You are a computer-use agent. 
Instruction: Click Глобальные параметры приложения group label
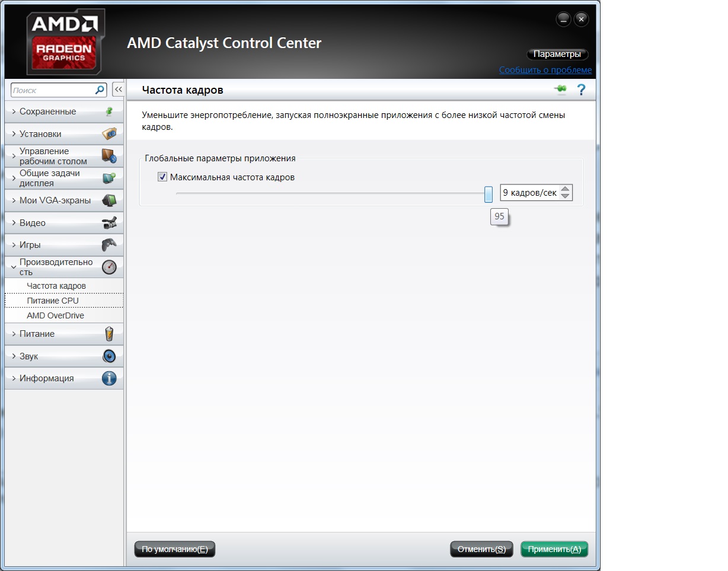coord(220,158)
